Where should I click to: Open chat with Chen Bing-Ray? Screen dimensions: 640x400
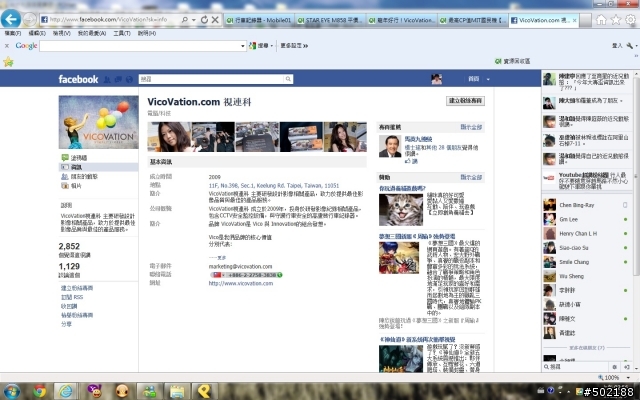coord(586,205)
